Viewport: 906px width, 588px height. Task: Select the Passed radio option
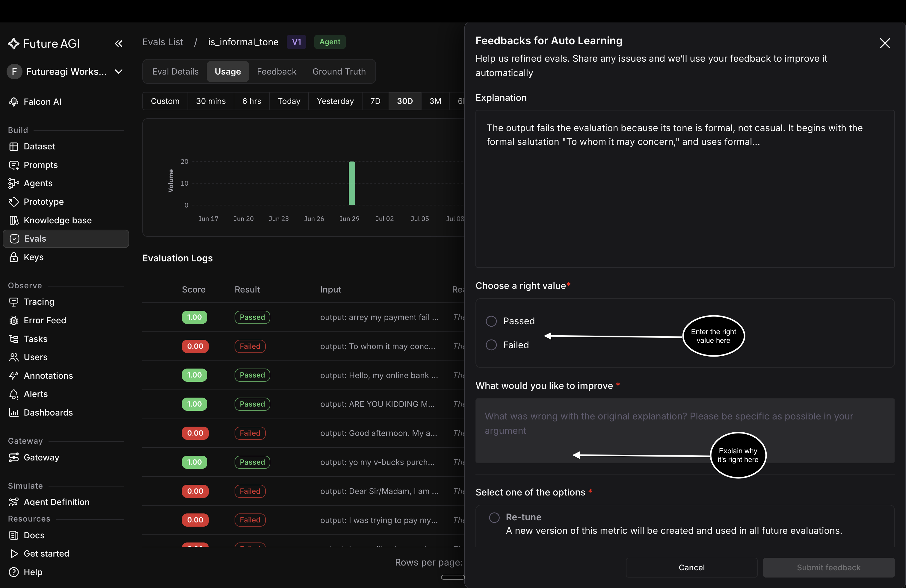(x=491, y=321)
